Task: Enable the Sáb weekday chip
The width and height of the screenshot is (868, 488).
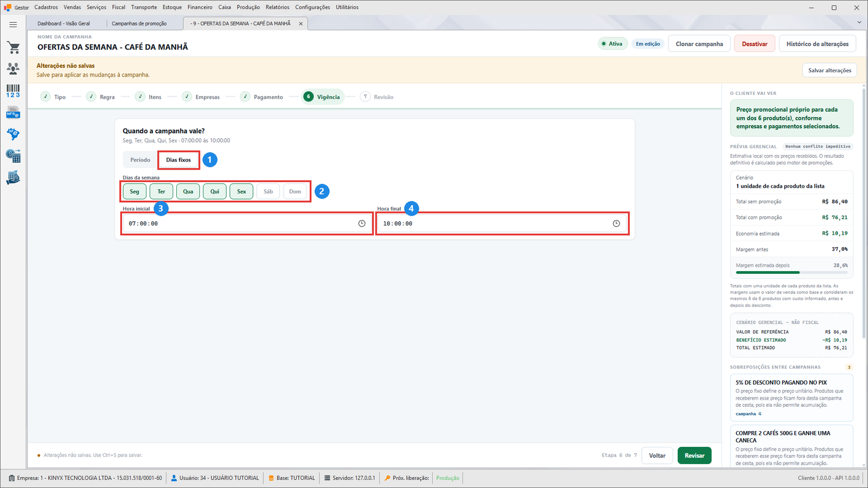Action: (268, 191)
